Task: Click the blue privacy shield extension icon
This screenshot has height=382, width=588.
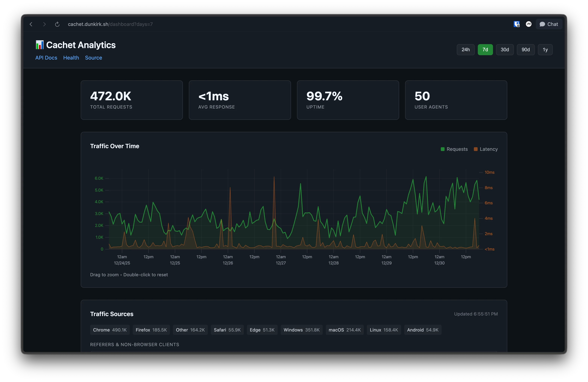Action: (517, 24)
